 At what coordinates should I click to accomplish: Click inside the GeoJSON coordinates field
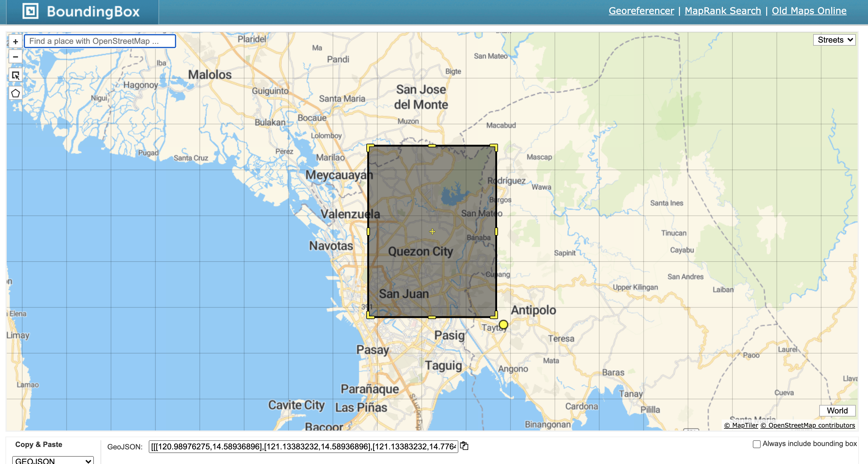(x=303, y=446)
